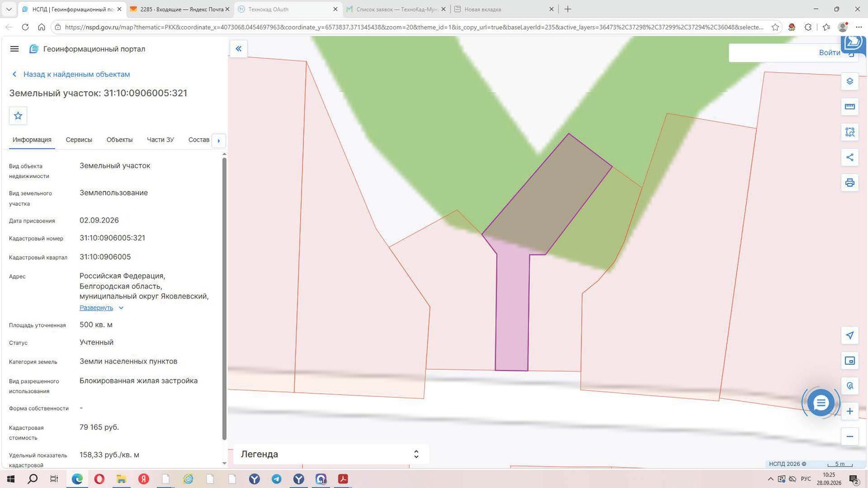Open the Объекты tab
Viewport: 868px width, 488px height.
[119, 140]
